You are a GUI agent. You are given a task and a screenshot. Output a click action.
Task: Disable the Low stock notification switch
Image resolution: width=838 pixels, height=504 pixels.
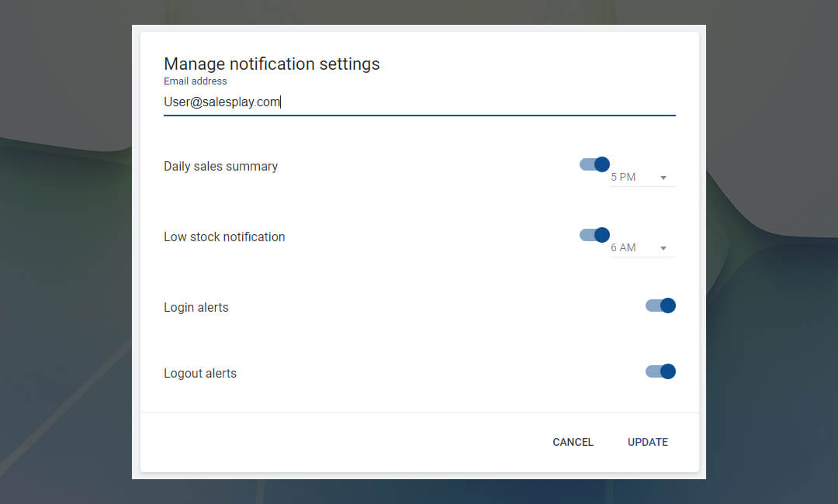[x=594, y=235]
